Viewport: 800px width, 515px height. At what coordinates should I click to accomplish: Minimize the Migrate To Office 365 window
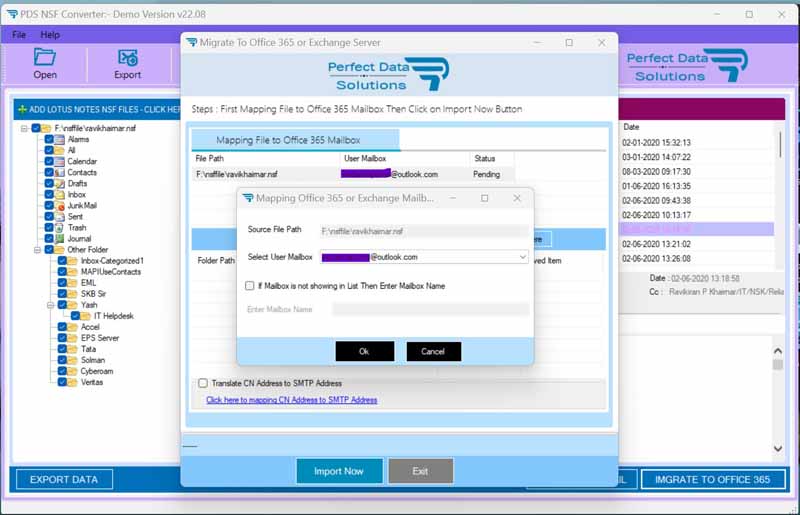click(x=537, y=42)
